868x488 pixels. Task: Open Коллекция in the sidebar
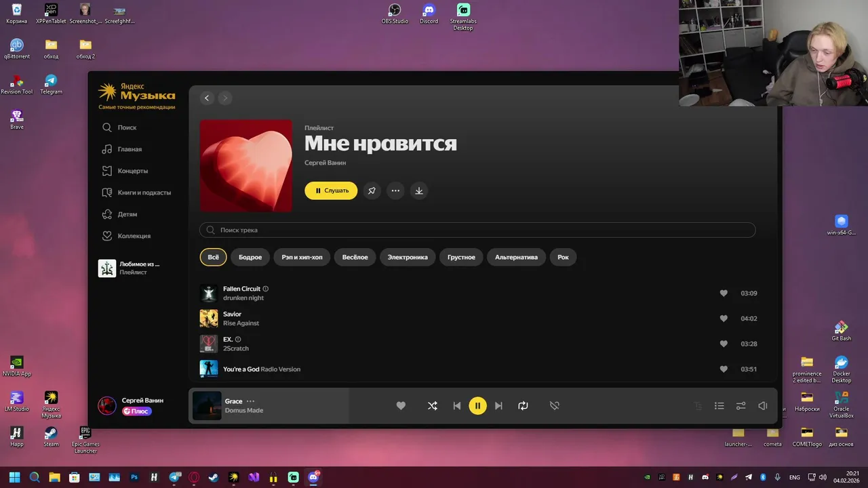click(126, 236)
